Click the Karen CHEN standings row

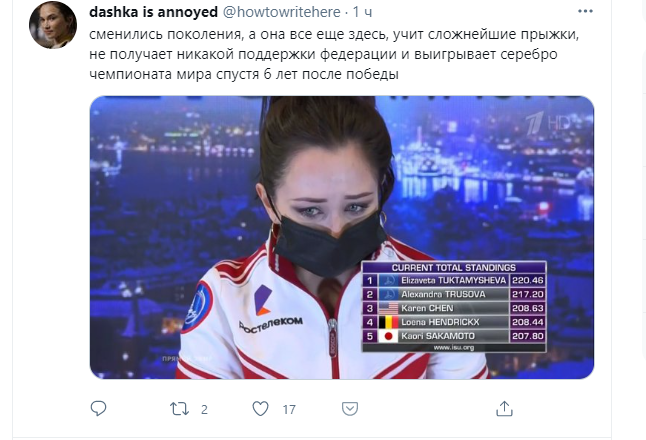(454, 308)
